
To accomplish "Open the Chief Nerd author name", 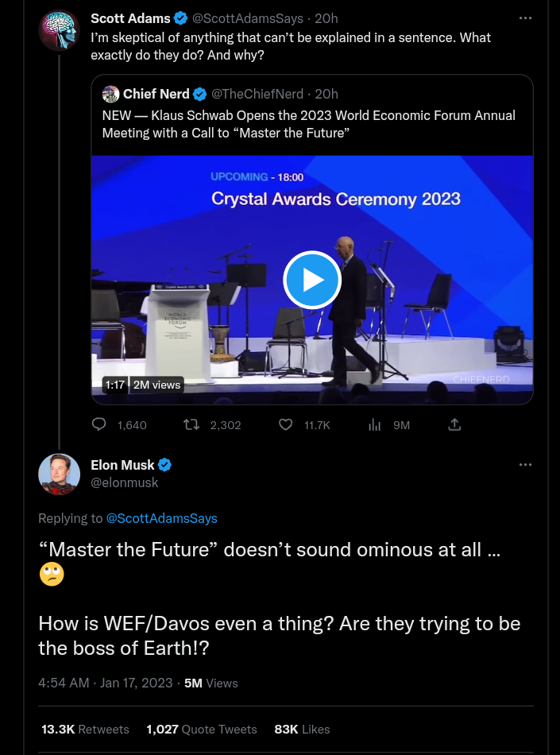I will 156,94.
